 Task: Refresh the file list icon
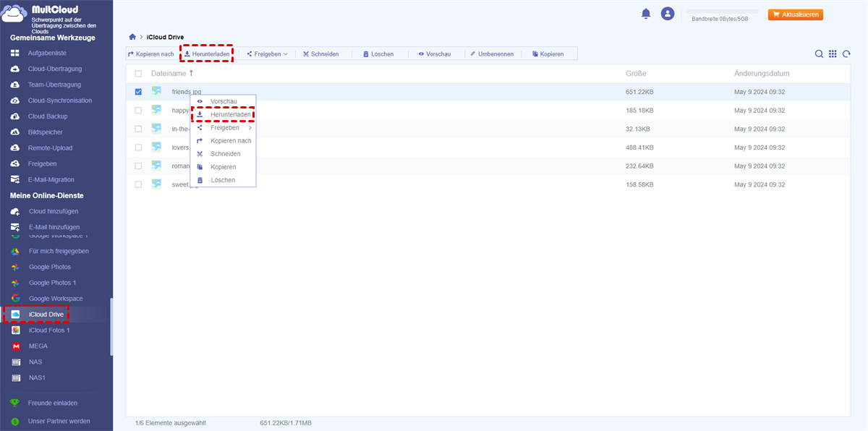click(x=846, y=54)
